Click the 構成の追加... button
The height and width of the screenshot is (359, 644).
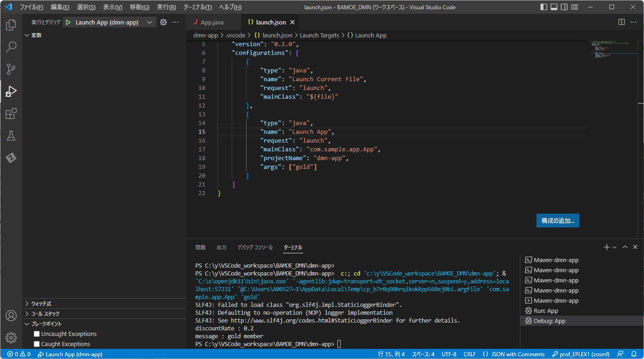tap(558, 221)
